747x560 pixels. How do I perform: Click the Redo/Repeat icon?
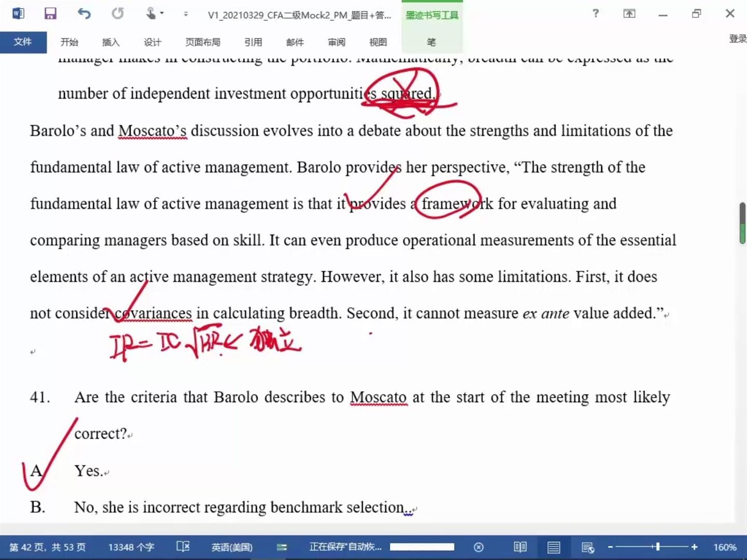tap(118, 13)
